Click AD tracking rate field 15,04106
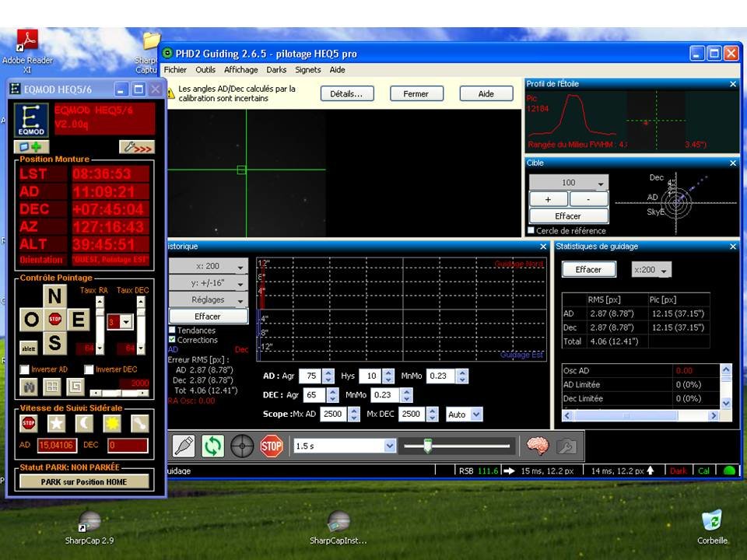Screen dimensions: 747x560 (56, 445)
